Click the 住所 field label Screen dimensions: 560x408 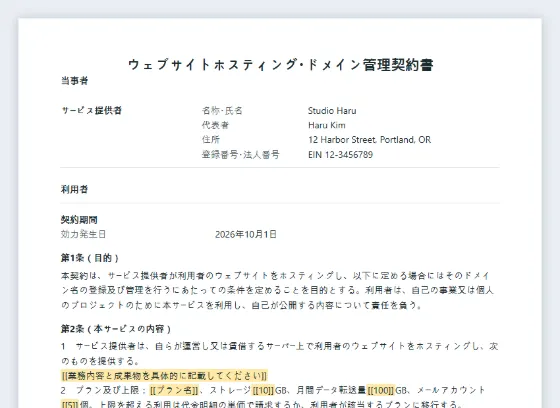coord(211,140)
